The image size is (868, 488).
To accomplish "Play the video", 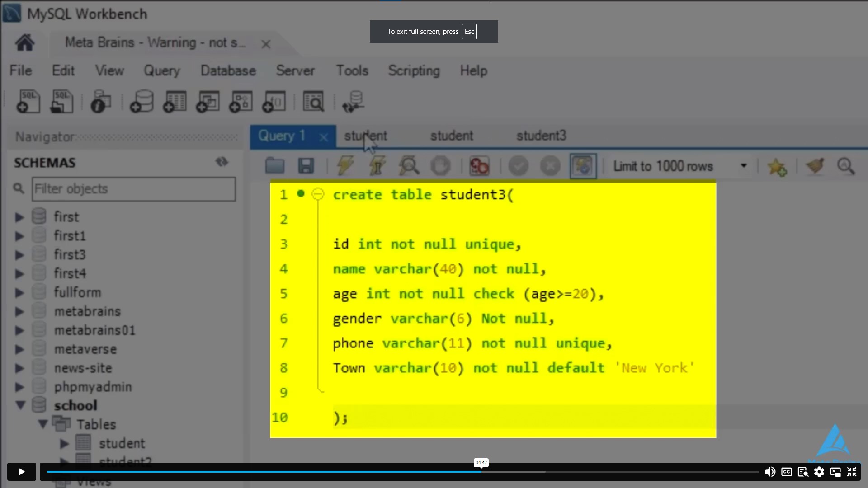I will point(21,472).
